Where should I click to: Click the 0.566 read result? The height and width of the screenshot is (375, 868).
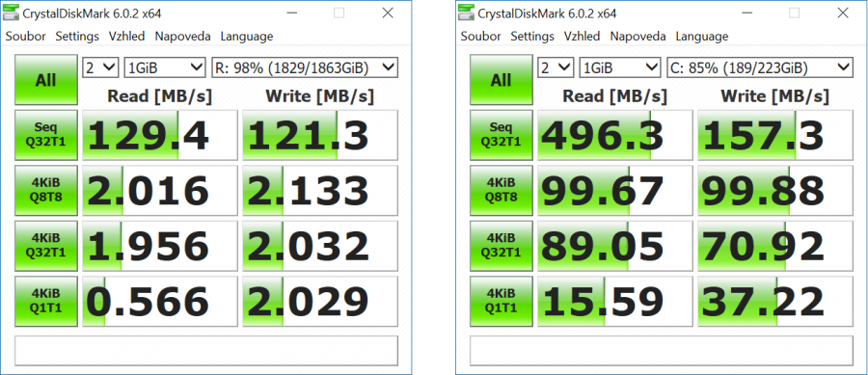[x=160, y=302]
